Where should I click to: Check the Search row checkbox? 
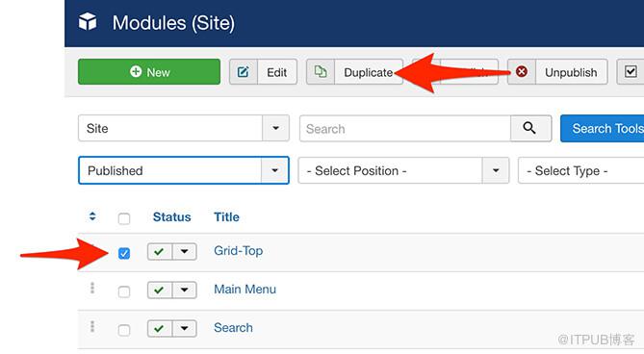click(124, 330)
